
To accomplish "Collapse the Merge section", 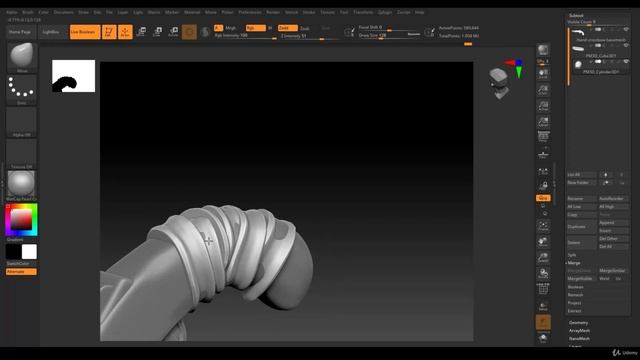I will 574,263.
